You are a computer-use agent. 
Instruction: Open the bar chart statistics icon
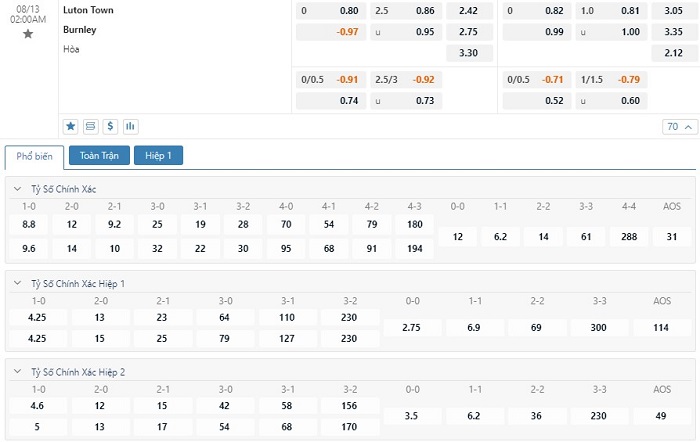point(130,126)
